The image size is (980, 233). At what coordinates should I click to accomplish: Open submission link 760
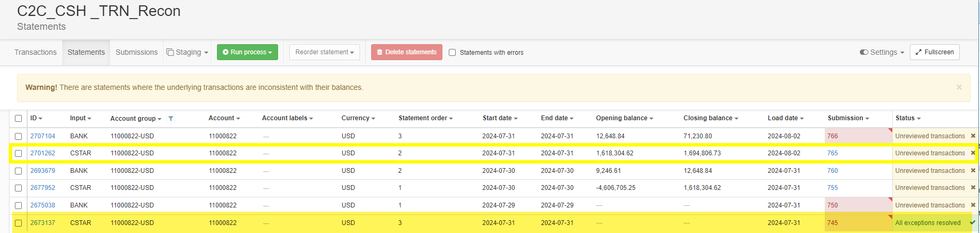pyautogui.click(x=833, y=171)
